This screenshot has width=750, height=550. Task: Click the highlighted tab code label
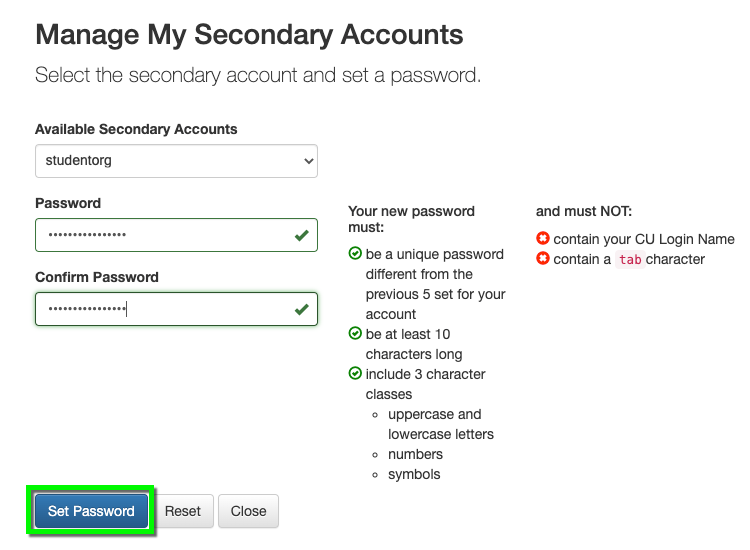tap(629, 260)
